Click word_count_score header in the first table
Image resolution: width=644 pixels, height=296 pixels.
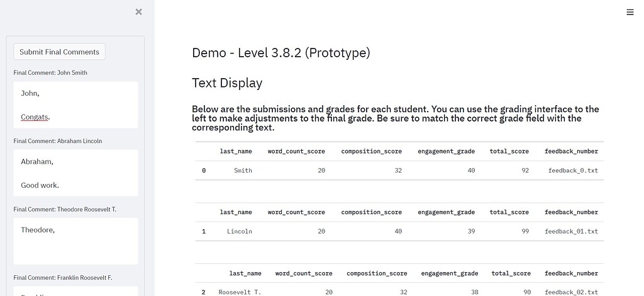296,151
